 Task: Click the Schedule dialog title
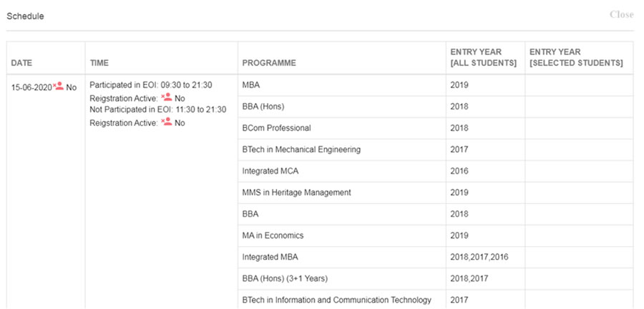[x=26, y=16]
